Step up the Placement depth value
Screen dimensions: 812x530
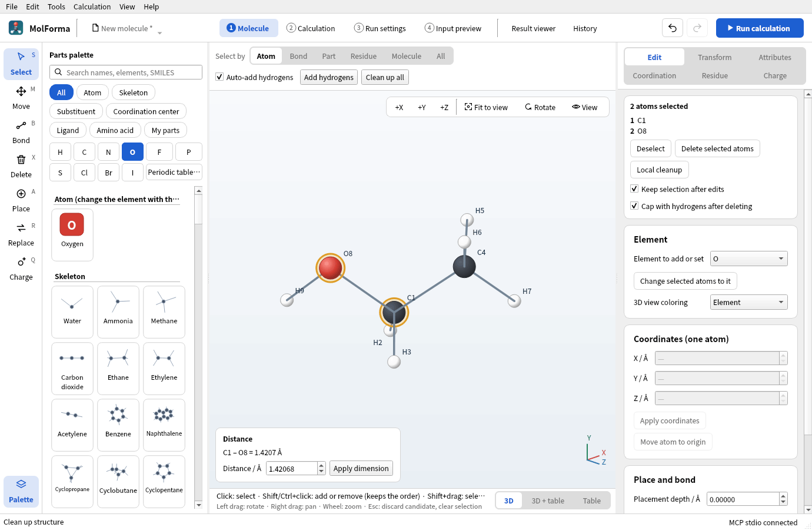pyautogui.click(x=783, y=496)
